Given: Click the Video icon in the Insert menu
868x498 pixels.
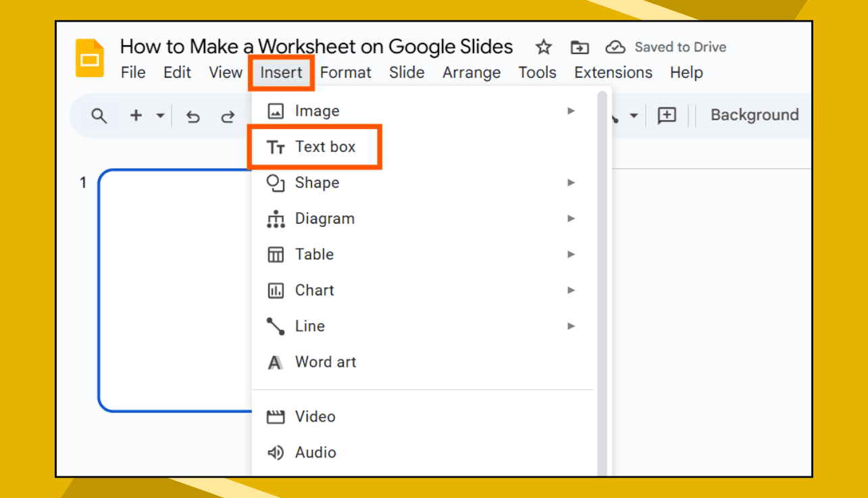Looking at the screenshot, I should click(276, 416).
